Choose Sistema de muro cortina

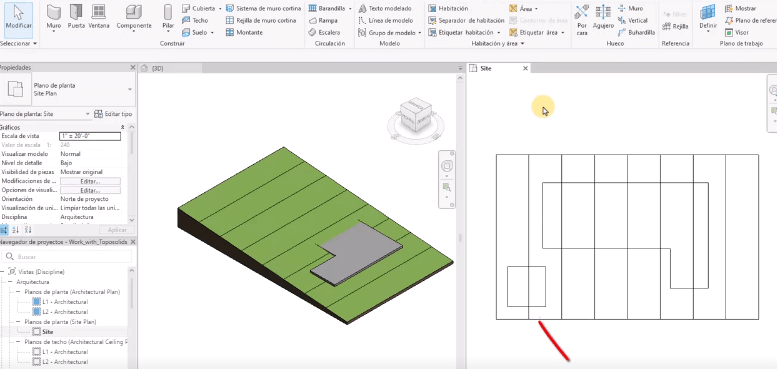[x=263, y=8]
